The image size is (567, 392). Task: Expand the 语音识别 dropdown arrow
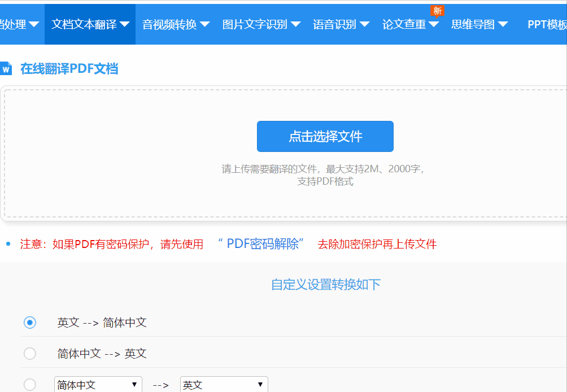click(365, 24)
